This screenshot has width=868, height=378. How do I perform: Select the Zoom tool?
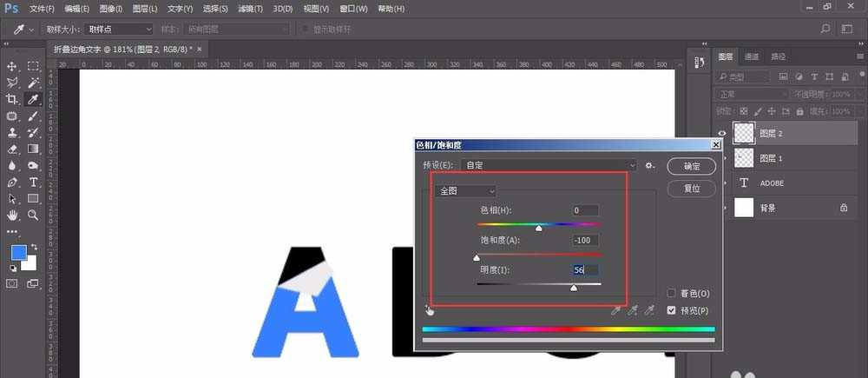pyautogui.click(x=33, y=215)
